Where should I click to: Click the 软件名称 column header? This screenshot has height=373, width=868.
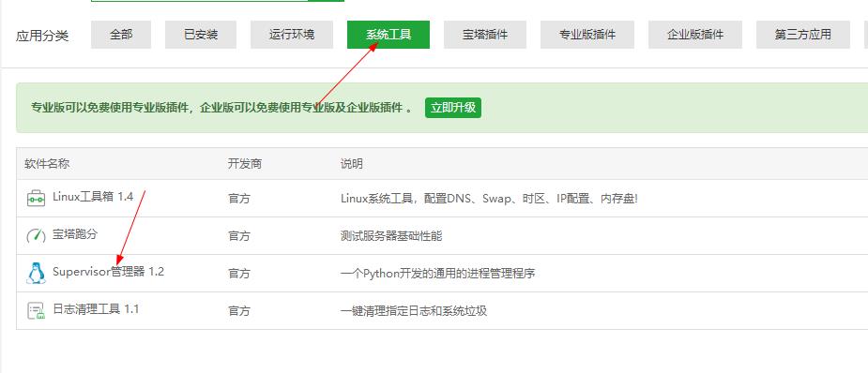click(47, 164)
